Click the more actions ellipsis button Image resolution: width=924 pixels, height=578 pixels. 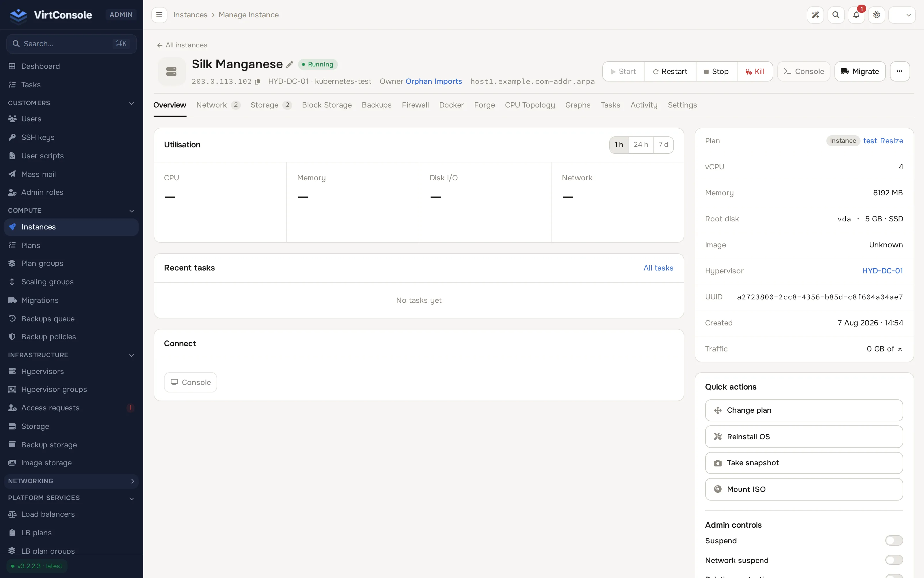coord(899,71)
